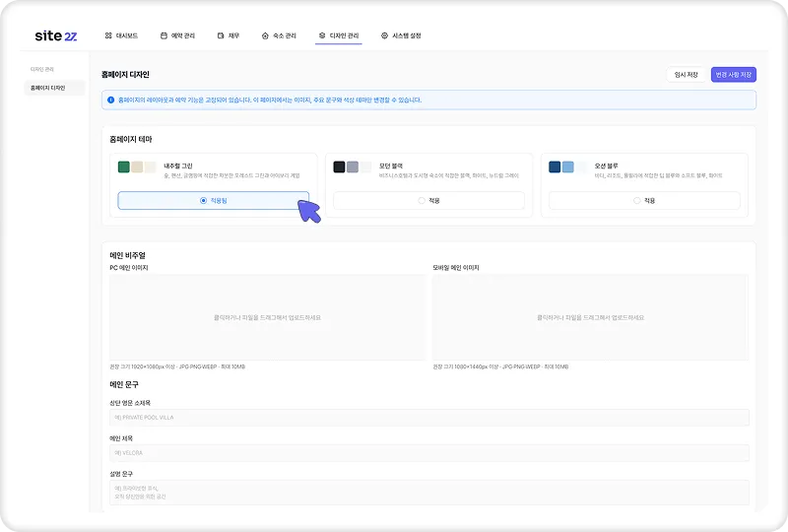Click the 변경 사항 저장 button
This screenshot has height=532, width=788.
click(x=733, y=75)
